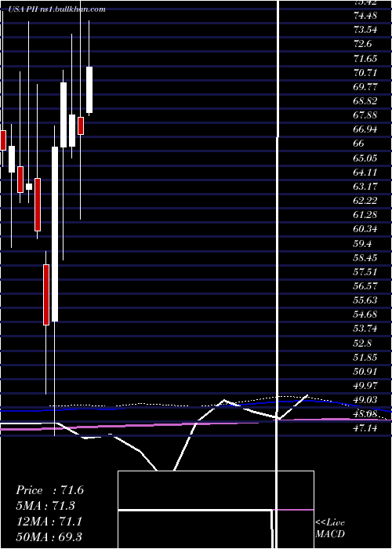Screen dimensions: 392x549
Task: Click the 56.57 price axis label
Action: click(365, 285)
